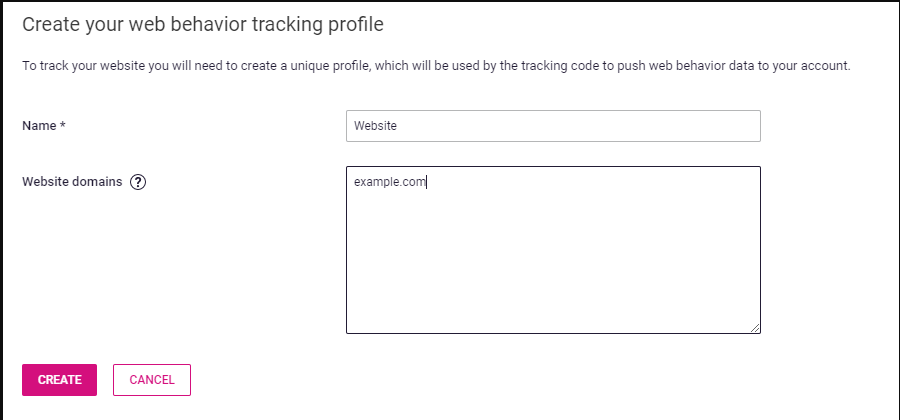
Task: Focus the Website domains text area
Action: [553, 250]
